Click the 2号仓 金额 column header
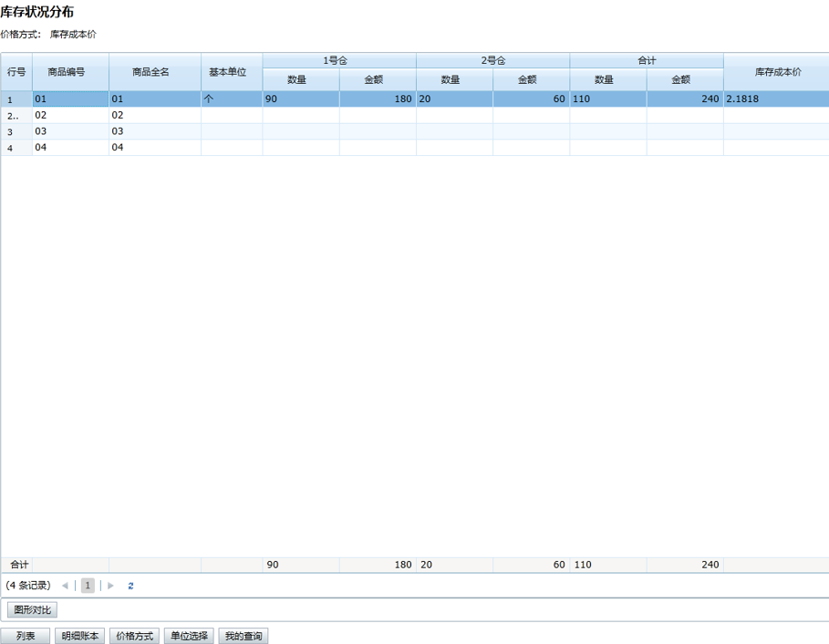The width and height of the screenshot is (829, 644). pyautogui.click(x=532, y=80)
